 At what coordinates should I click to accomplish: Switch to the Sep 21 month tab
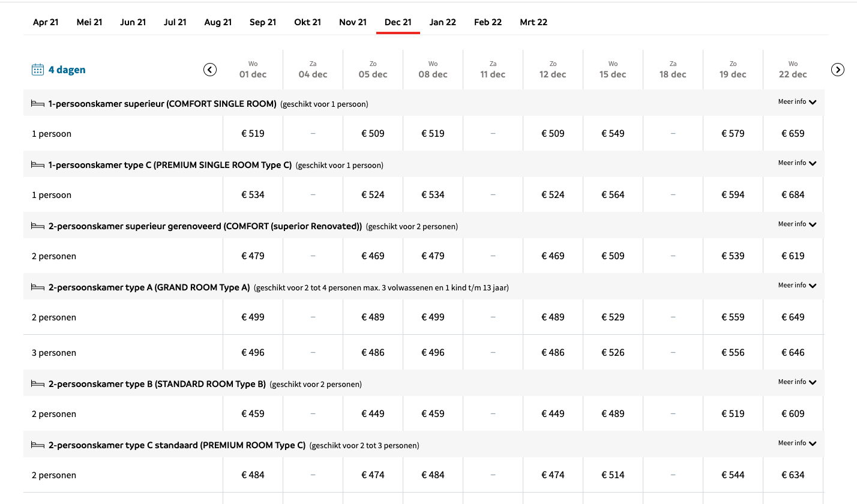click(x=263, y=22)
